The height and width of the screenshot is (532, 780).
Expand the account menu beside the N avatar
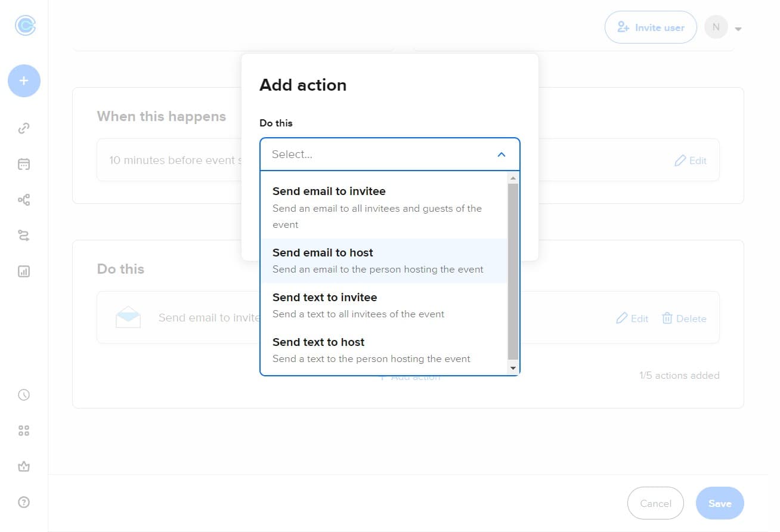click(738, 27)
